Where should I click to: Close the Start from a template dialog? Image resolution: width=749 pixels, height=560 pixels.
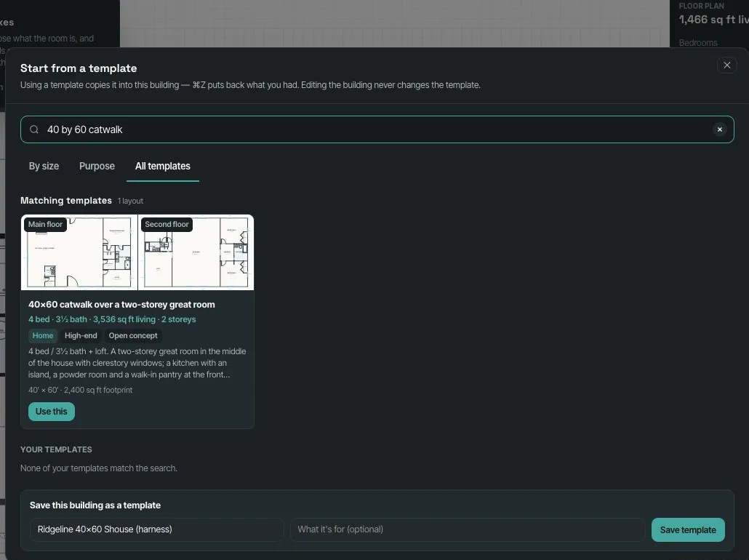point(726,65)
